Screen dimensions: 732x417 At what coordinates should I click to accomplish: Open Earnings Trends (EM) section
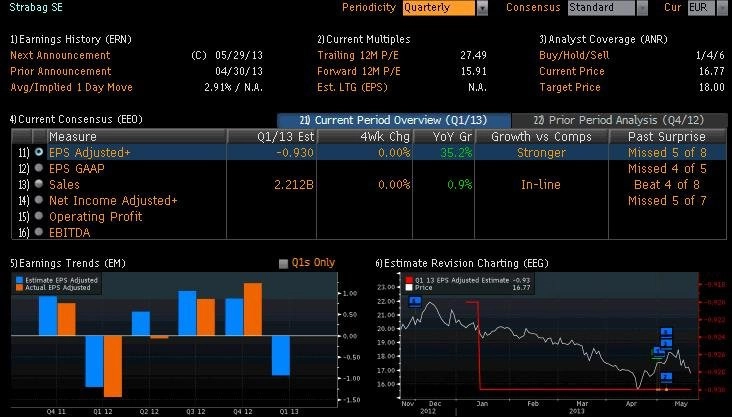(68, 263)
